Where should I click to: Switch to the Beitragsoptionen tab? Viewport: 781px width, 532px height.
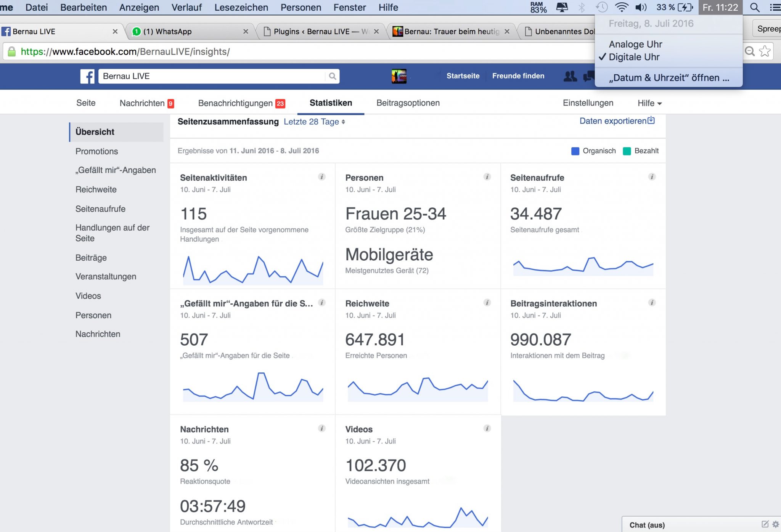pos(408,103)
